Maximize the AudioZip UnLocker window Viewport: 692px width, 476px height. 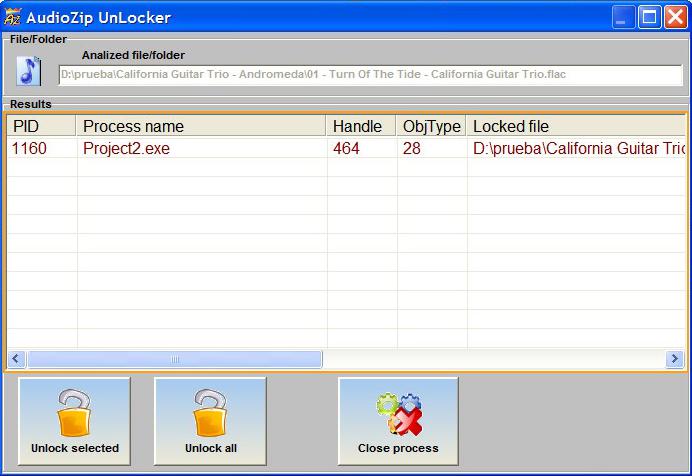650,18
